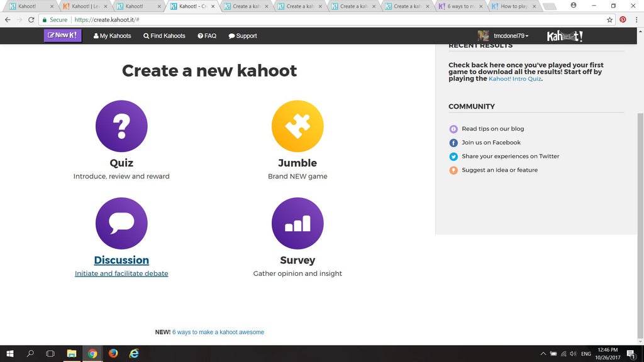This screenshot has height=362, width=644.
Task: Open '6 ways to make a kahoot awesome'
Action: point(218,332)
